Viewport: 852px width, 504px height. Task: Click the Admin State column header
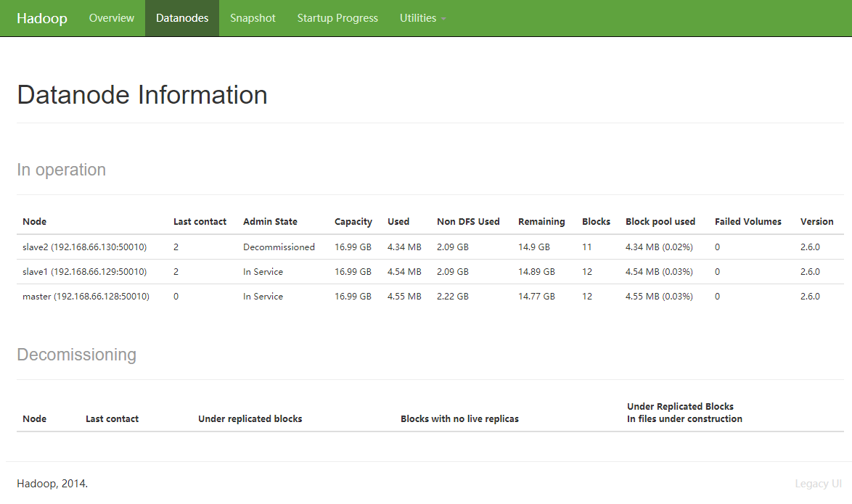pos(270,222)
